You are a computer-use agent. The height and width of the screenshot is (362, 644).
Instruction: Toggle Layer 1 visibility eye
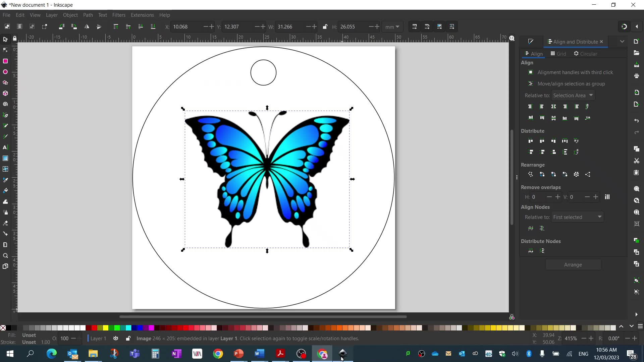tap(116, 339)
